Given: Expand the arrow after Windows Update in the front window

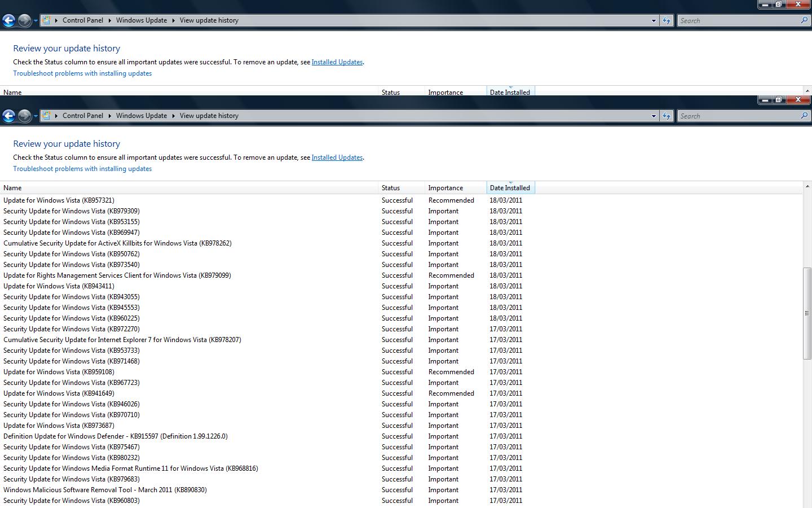Looking at the screenshot, I should (174, 116).
